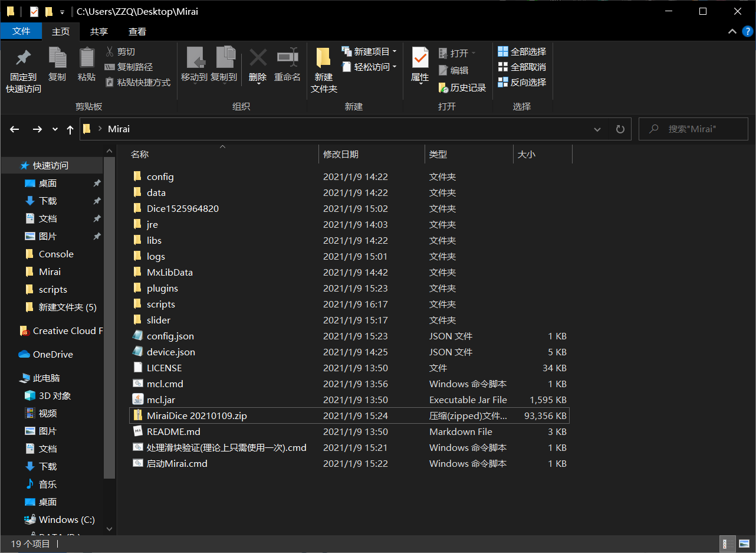Open the Easy access (轻松访问) dropdown
This screenshot has height=553, width=756.
[x=369, y=67]
